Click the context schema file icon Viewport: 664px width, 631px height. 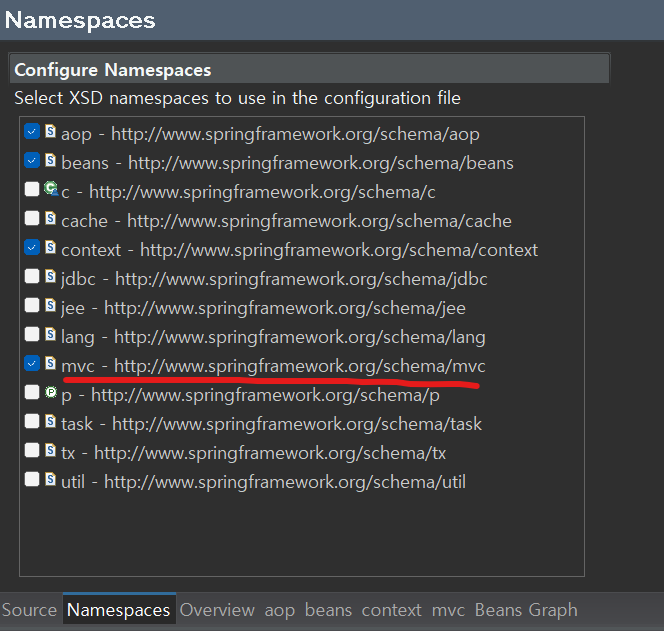50,247
